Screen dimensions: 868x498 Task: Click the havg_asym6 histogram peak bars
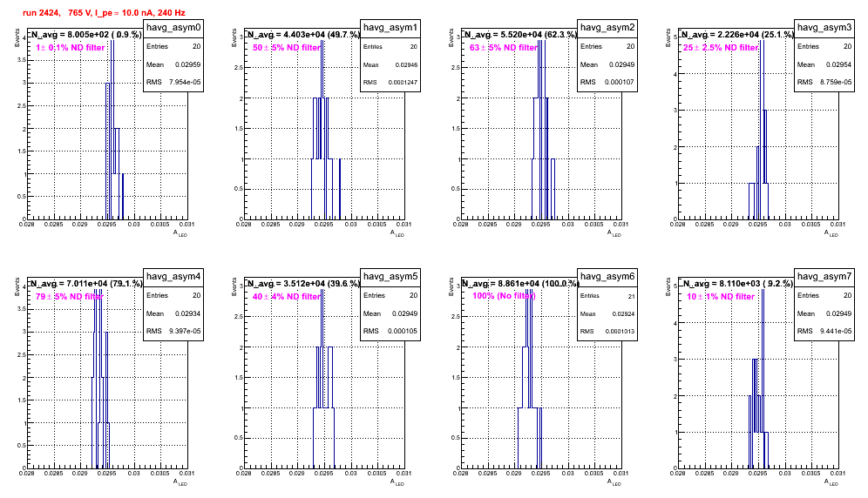529,379
